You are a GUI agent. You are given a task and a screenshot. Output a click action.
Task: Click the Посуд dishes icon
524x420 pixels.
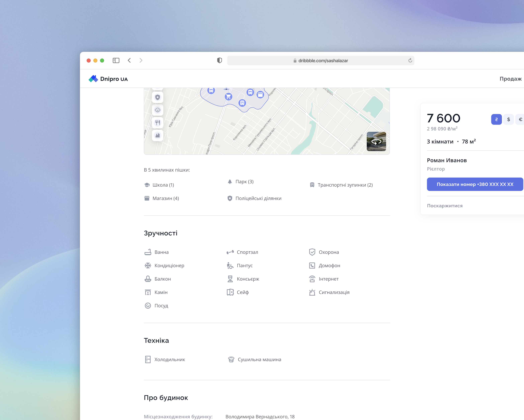(x=148, y=306)
